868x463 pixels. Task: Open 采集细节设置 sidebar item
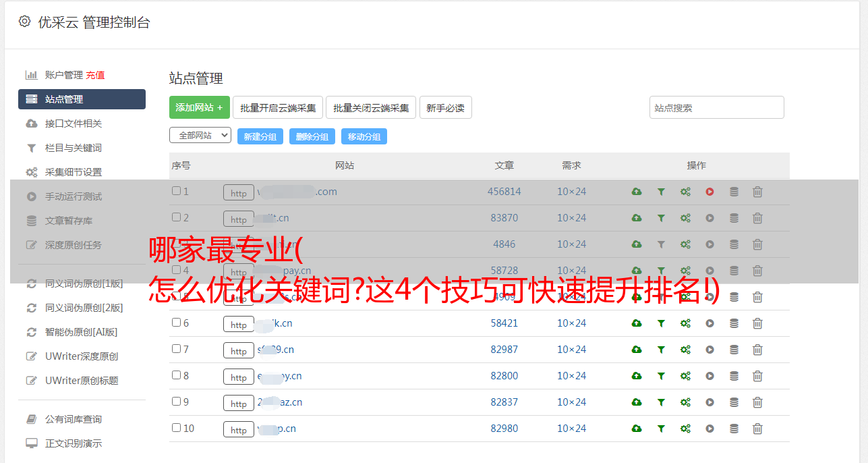click(74, 172)
